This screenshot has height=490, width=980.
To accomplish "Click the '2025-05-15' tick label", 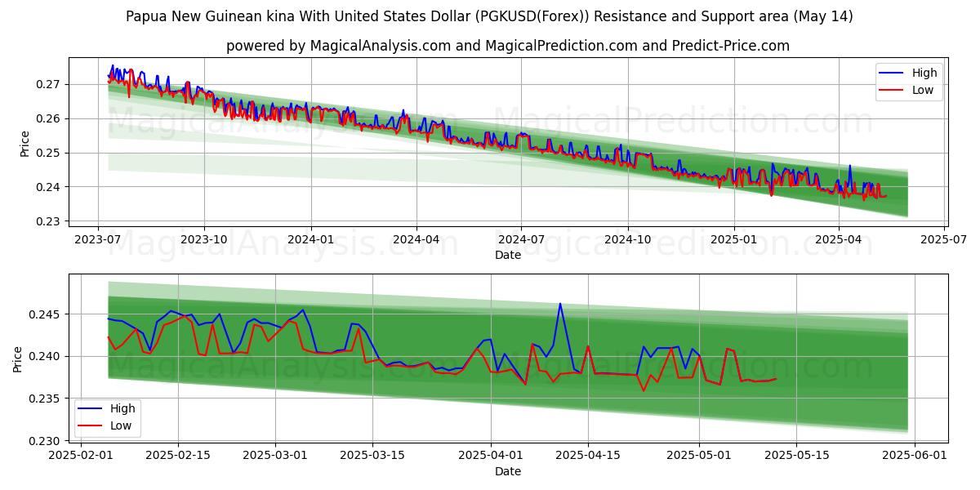I will click(798, 456).
